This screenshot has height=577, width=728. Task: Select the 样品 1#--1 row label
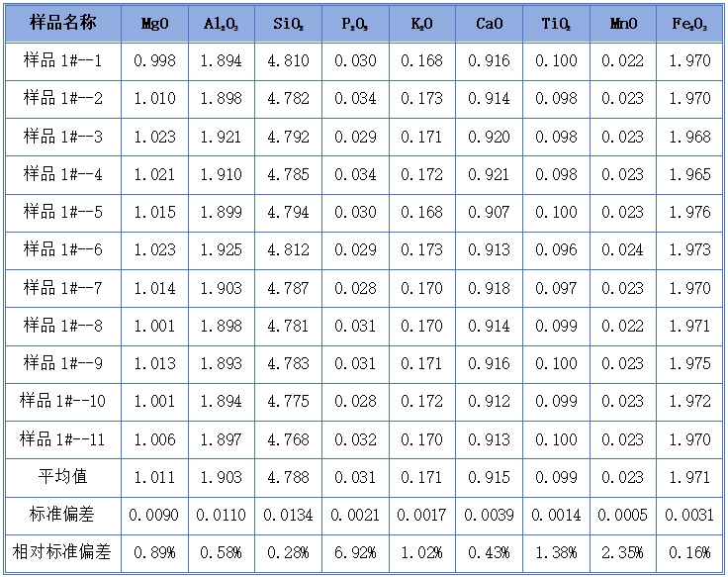62,61
